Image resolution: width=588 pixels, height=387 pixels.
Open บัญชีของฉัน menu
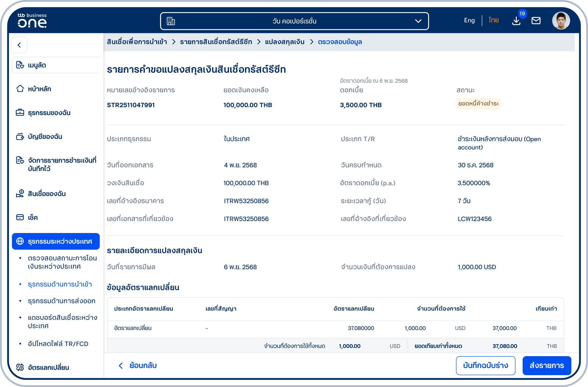click(x=45, y=137)
